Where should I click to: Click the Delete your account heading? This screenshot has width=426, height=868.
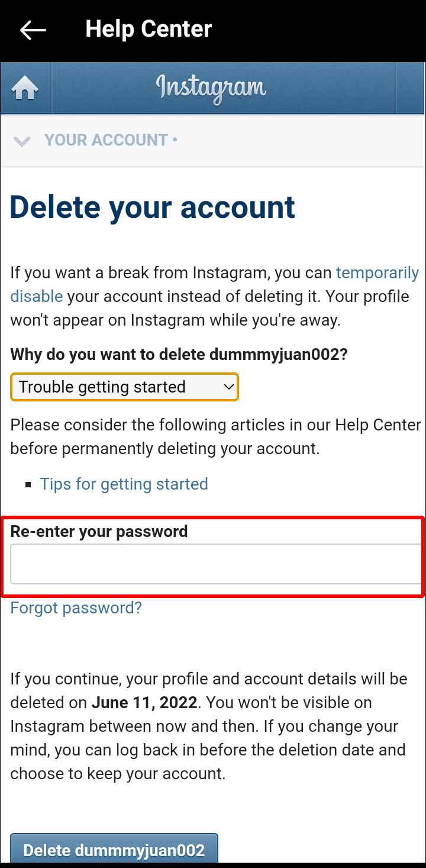[x=153, y=207]
